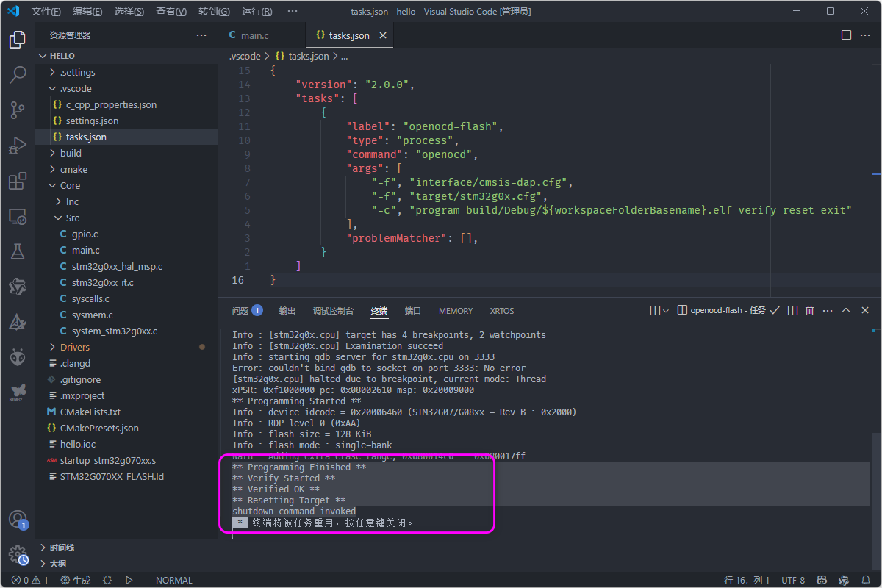The height and width of the screenshot is (588, 882).
Task: Open the Search view in activity bar
Action: (18, 75)
